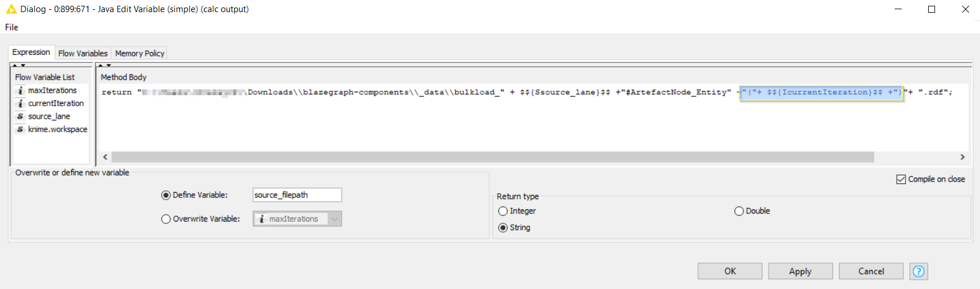Collapse the Flow Variable List panel arrows
The height and width of the screenshot is (289, 980).
tap(18, 65)
